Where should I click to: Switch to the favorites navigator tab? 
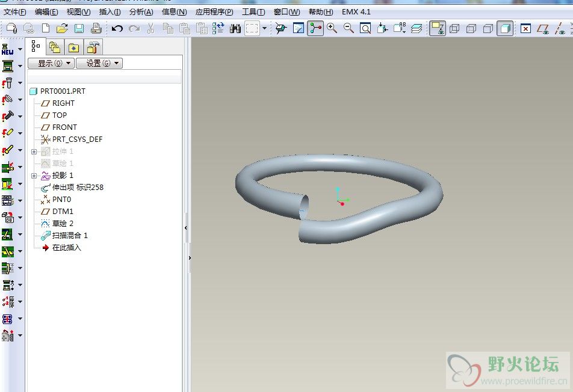[x=73, y=47]
